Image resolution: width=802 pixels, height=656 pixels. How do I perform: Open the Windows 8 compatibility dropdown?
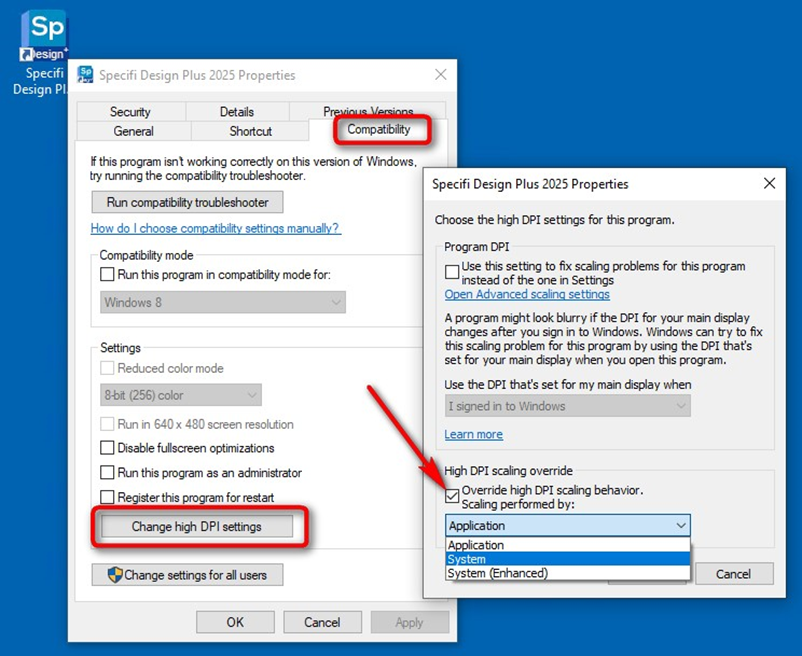[223, 302]
